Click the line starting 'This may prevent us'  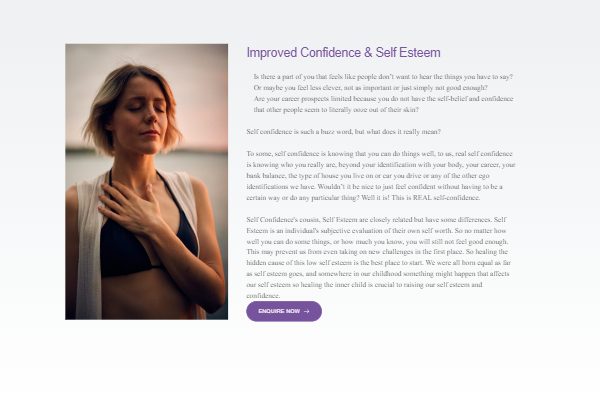tap(377, 252)
